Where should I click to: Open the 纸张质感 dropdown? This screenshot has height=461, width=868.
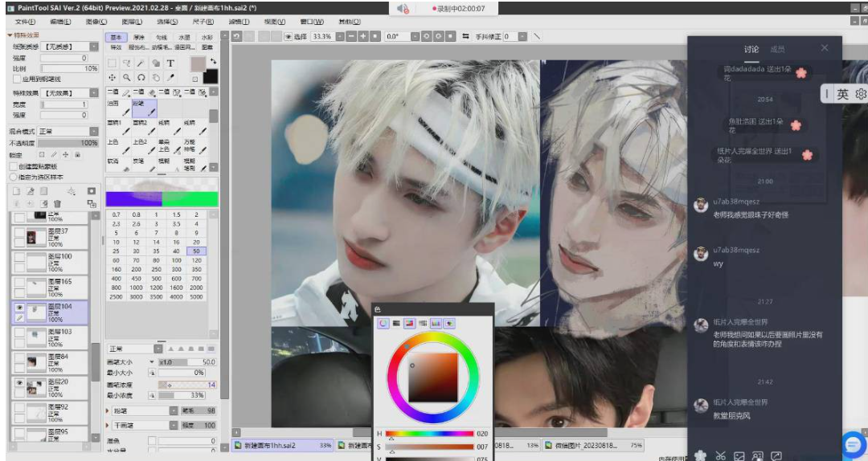pos(68,47)
